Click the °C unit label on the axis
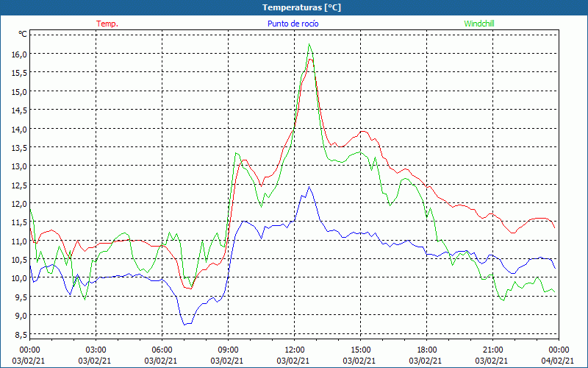This screenshot has width=588, height=368. point(23,34)
